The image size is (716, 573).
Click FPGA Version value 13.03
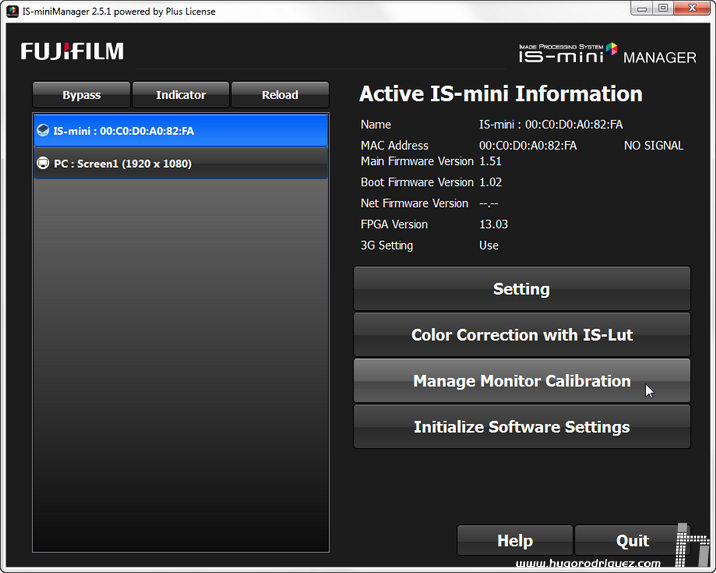pyautogui.click(x=494, y=224)
